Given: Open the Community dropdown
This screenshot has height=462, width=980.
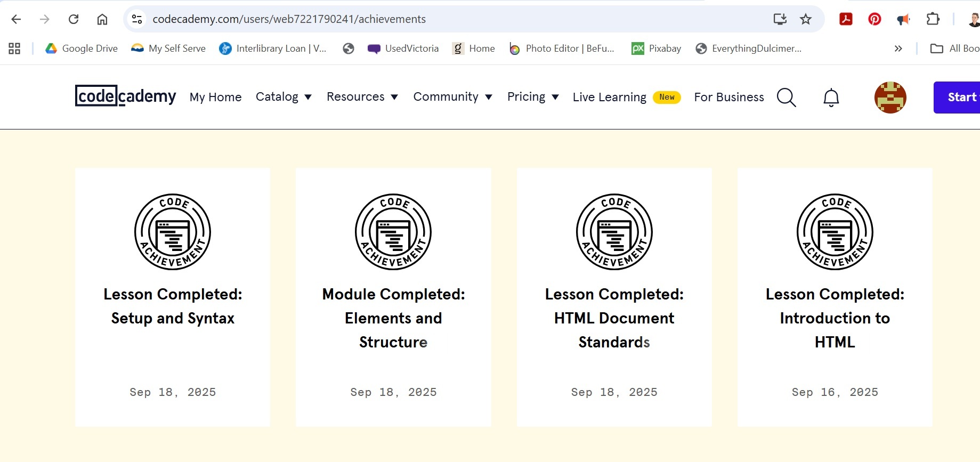Looking at the screenshot, I should (452, 97).
